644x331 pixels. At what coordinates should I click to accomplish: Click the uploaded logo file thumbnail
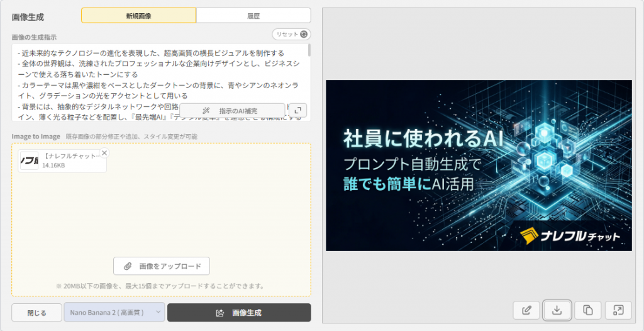point(29,161)
